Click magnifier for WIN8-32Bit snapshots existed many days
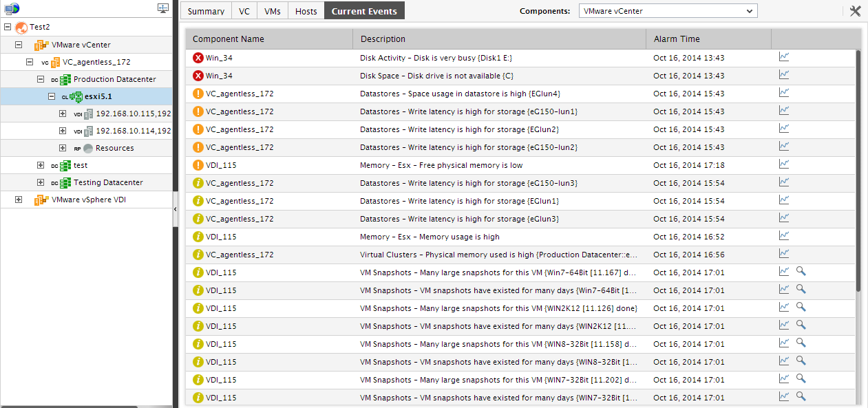 coord(801,361)
